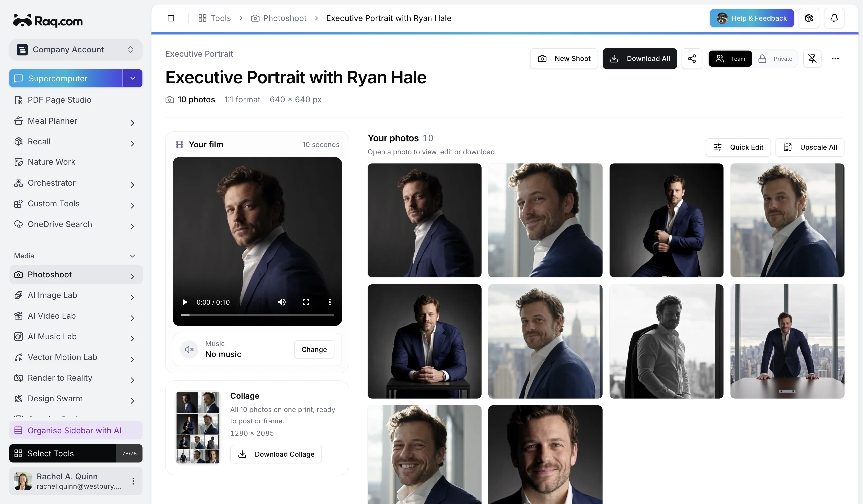Expand Photoshoot submenu chevron
863x504 pixels.
click(132, 276)
